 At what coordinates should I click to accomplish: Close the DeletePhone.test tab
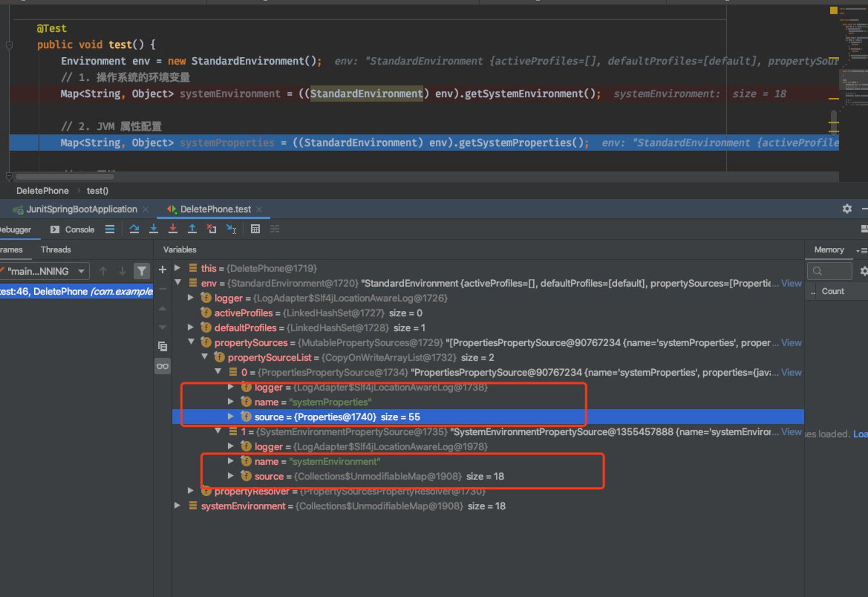[259, 210]
